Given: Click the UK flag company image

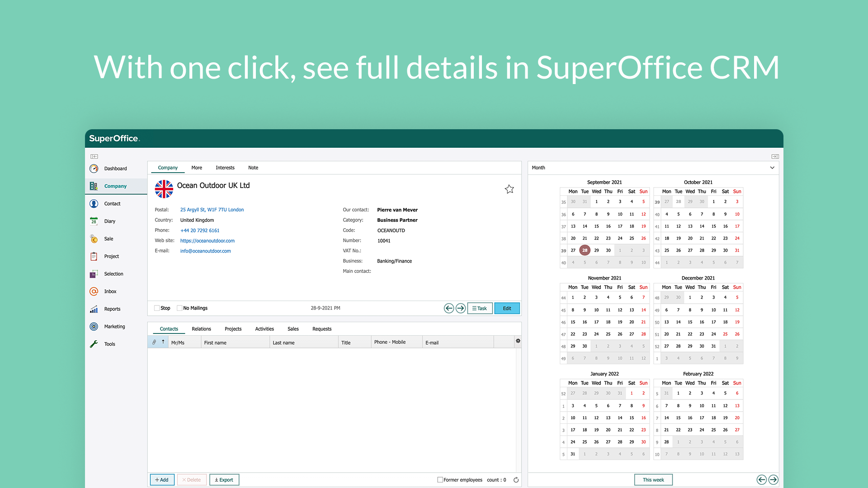Looking at the screenshot, I should 164,189.
